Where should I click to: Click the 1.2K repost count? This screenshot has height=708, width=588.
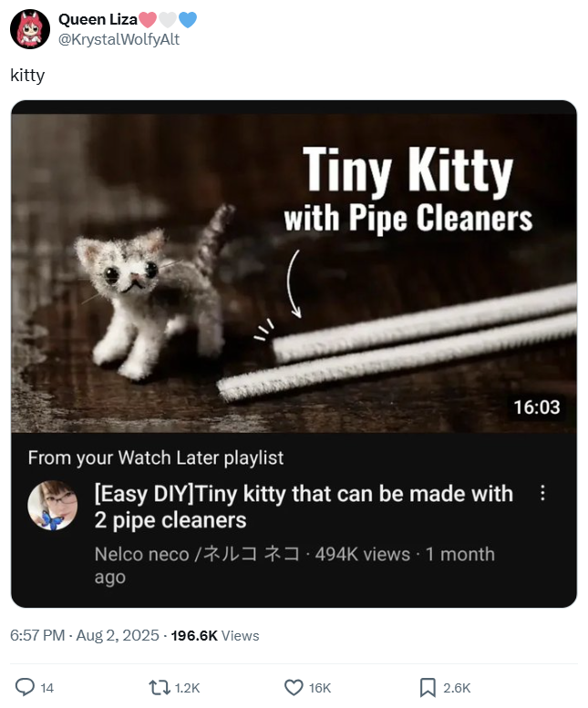[187, 688]
